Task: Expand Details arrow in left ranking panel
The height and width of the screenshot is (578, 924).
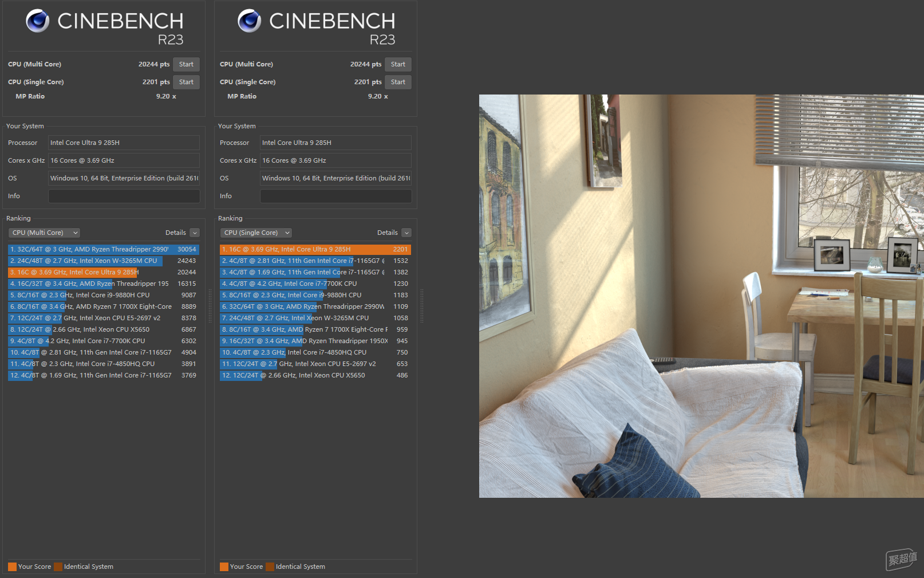Action: coord(195,233)
